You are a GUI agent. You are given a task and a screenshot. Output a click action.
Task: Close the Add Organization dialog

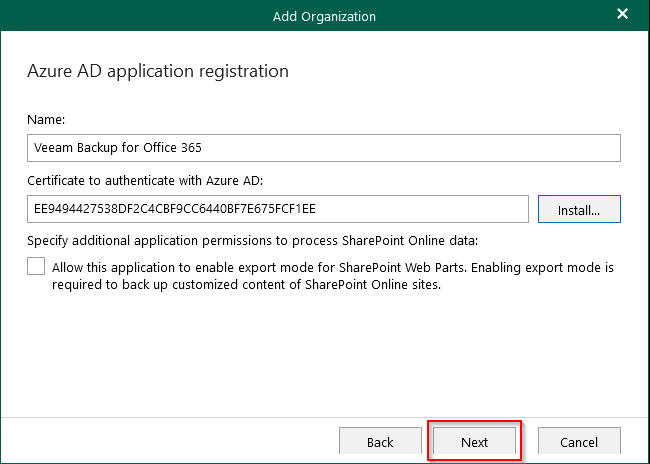click(622, 14)
